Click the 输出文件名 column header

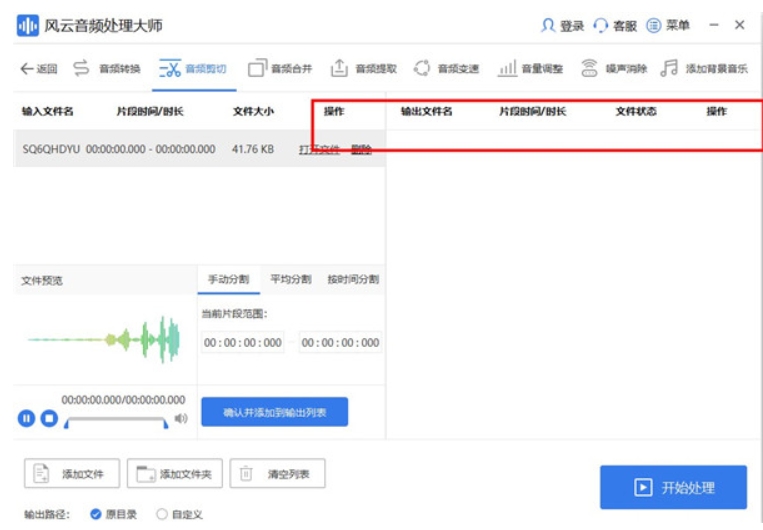click(x=426, y=111)
